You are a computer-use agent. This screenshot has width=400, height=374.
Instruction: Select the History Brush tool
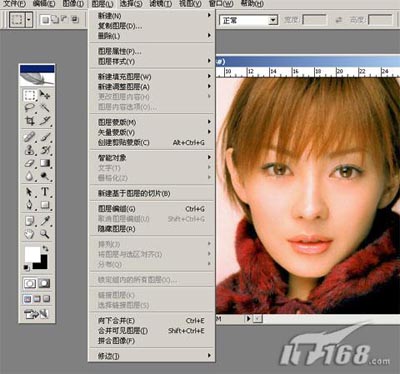[x=45, y=150]
